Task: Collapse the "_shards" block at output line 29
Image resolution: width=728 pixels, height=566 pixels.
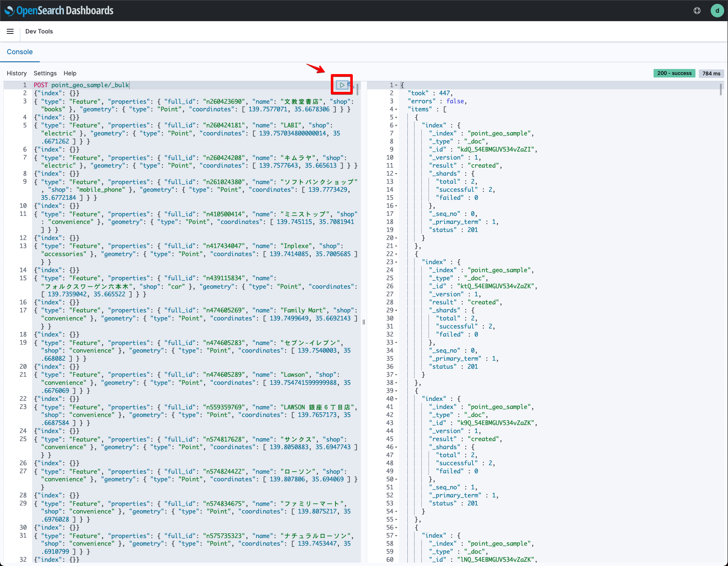Action: coord(396,310)
